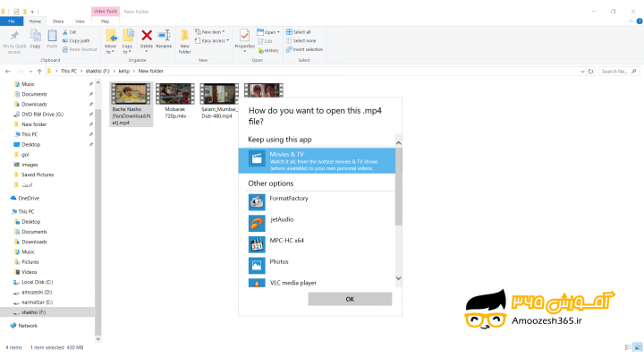Click the History command
The width and height of the screenshot is (644, 358).
coord(268,50)
